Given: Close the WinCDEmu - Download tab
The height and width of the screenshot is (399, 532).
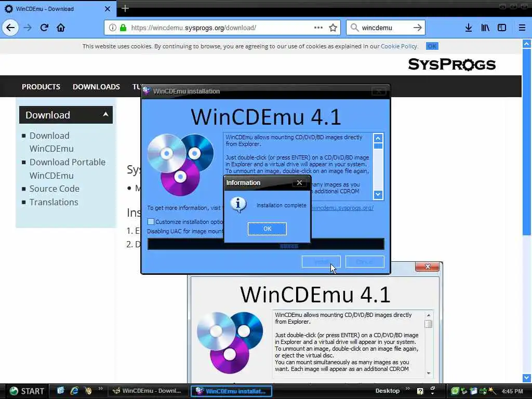Looking at the screenshot, I should (107, 9).
